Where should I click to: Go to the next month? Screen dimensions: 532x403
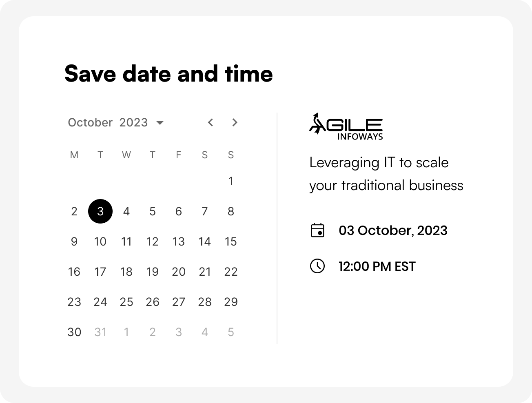[235, 122]
